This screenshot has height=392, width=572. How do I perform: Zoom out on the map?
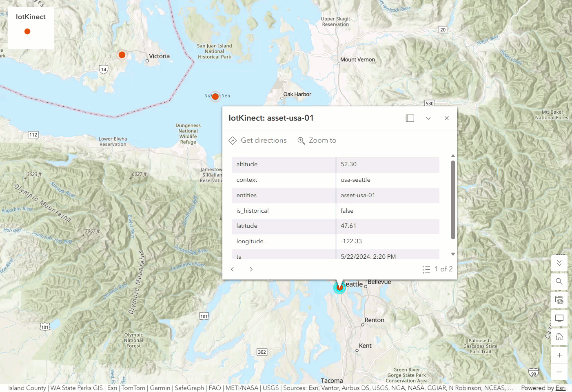[559, 372]
